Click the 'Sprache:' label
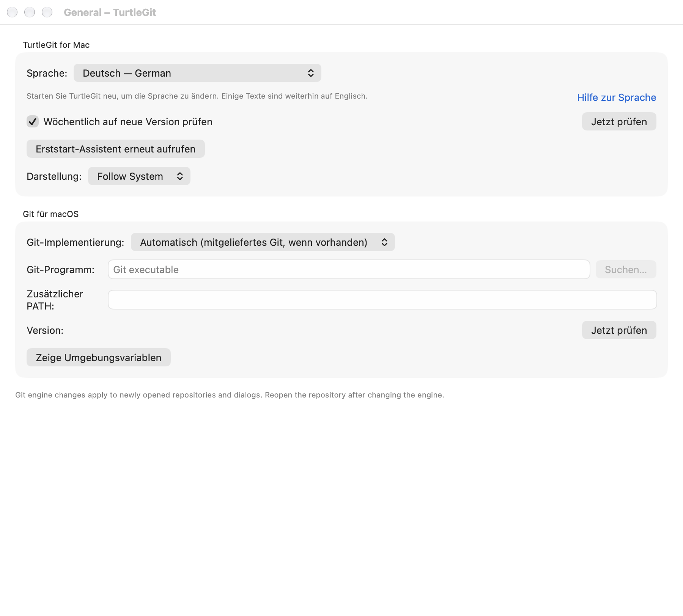Image resolution: width=683 pixels, height=616 pixels. point(47,73)
